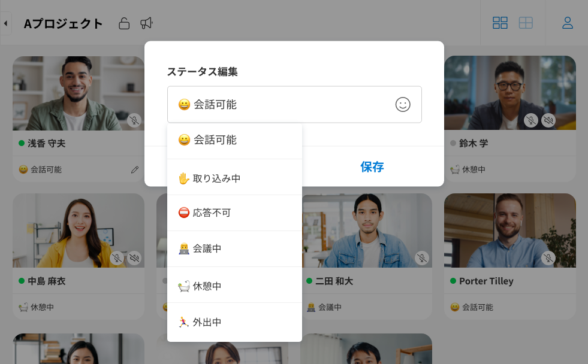Click inside the status text input field
This screenshot has height=364, width=588.
tap(270, 104)
